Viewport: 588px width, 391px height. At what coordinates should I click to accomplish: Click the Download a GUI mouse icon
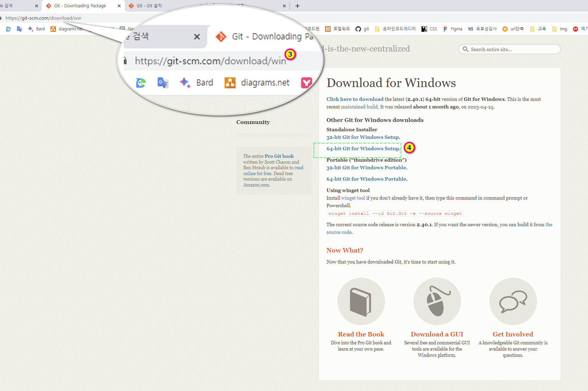437,301
